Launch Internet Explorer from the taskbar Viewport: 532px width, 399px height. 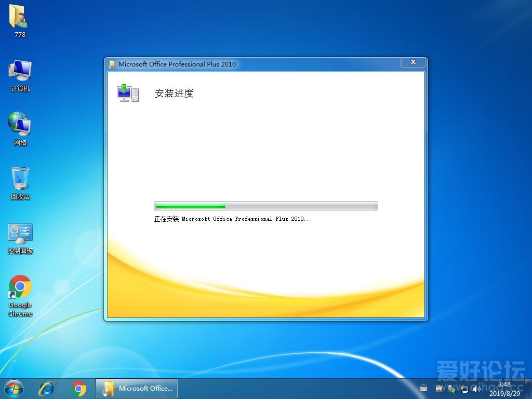click(46, 389)
